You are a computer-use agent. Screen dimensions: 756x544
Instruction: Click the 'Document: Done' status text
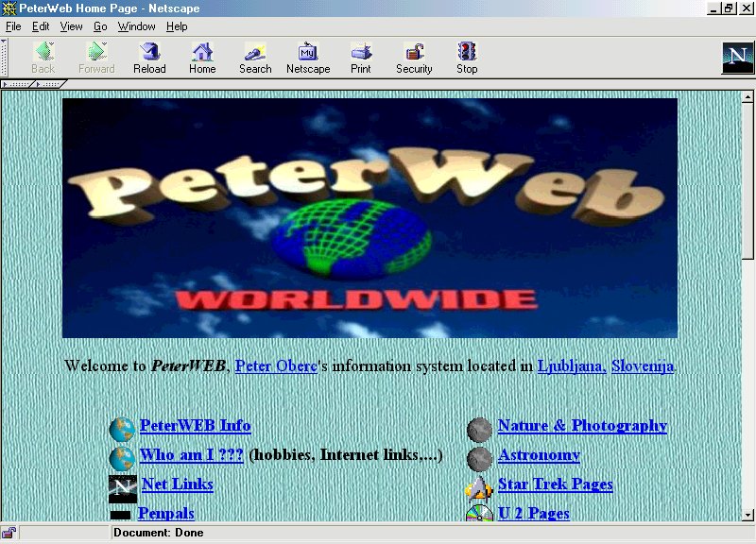(x=158, y=533)
